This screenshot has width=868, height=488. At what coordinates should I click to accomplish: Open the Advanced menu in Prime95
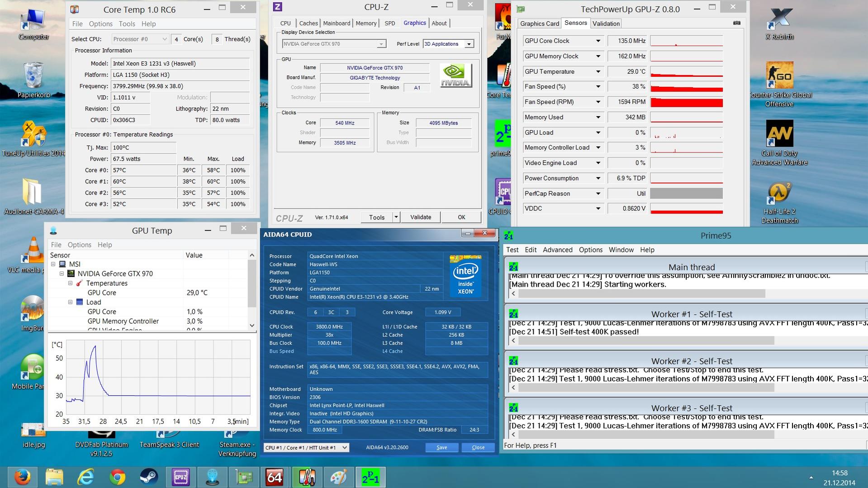tap(557, 250)
